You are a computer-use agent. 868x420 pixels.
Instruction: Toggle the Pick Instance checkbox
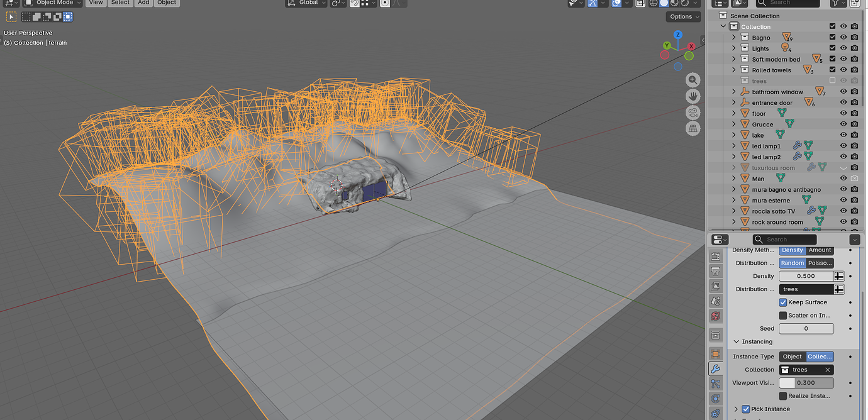click(746, 409)
